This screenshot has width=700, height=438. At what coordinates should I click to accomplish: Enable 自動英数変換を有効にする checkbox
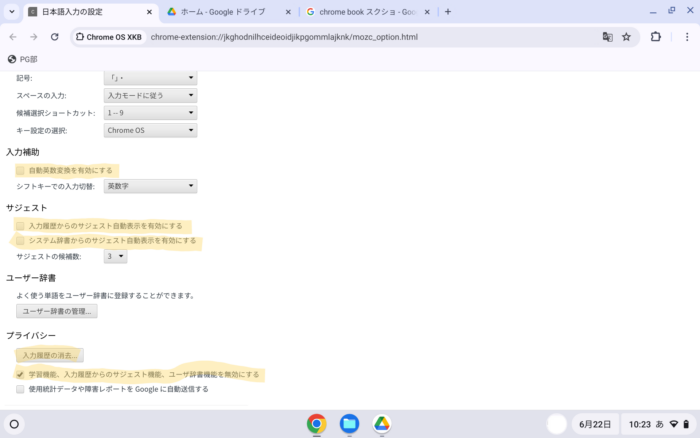click(21, 170)
